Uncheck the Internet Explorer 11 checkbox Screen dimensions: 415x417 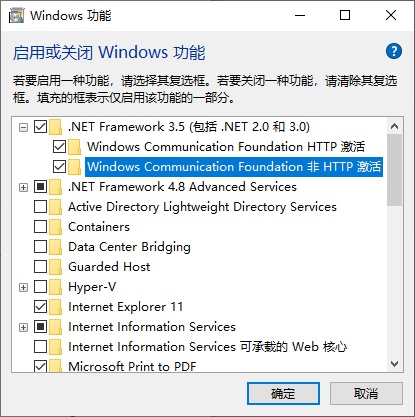pyautogui.click(x=40, y=307)
